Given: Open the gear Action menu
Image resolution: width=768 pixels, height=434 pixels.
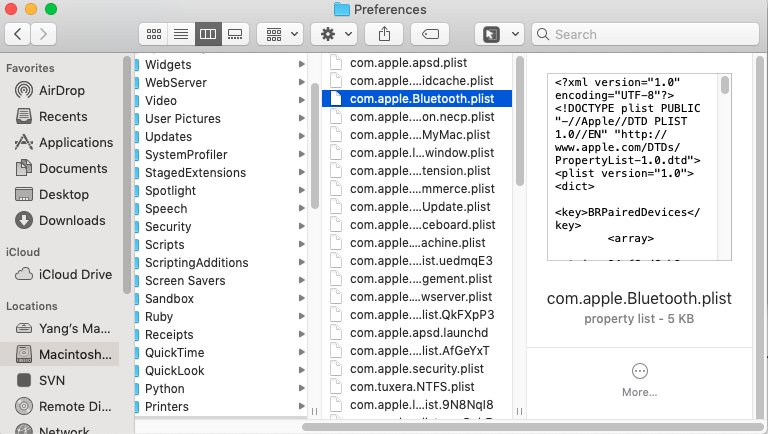Looking at the screenshot, I should pos(336,34).
